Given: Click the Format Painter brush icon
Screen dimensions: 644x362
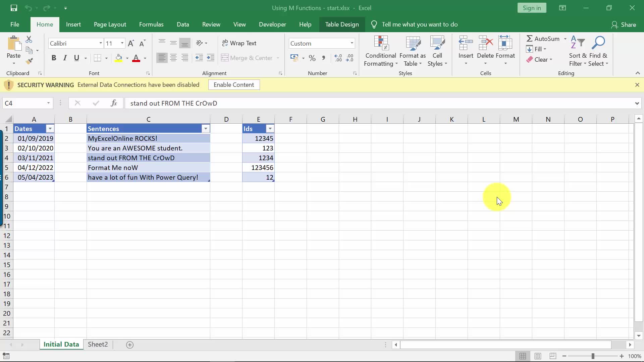Looking at the screenshot, I should point(29,61).
